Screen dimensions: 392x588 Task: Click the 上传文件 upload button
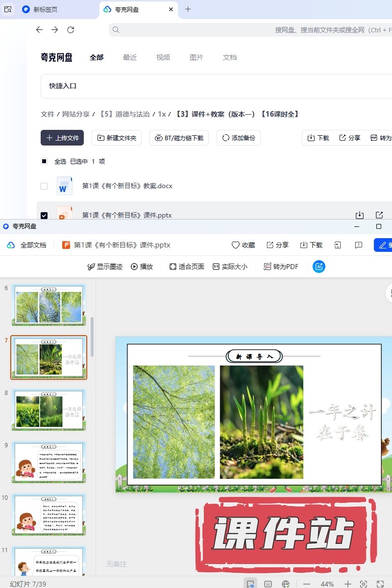coord(62,138)
